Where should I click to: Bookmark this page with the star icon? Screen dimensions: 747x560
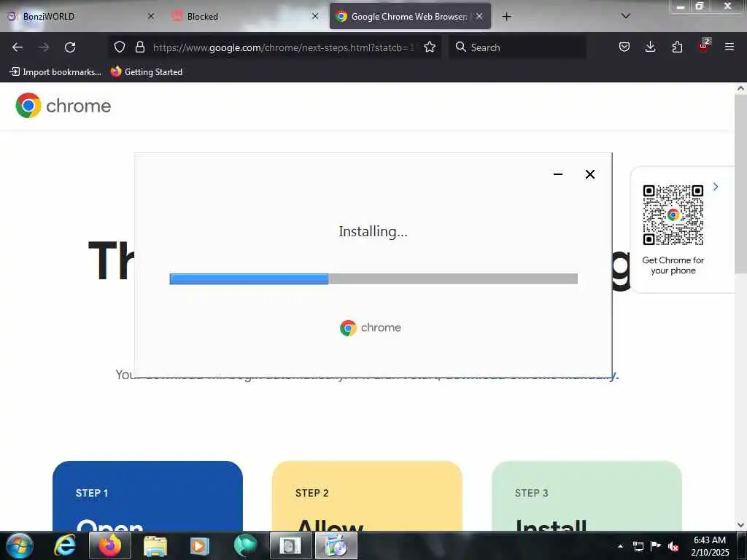(430, 47)
